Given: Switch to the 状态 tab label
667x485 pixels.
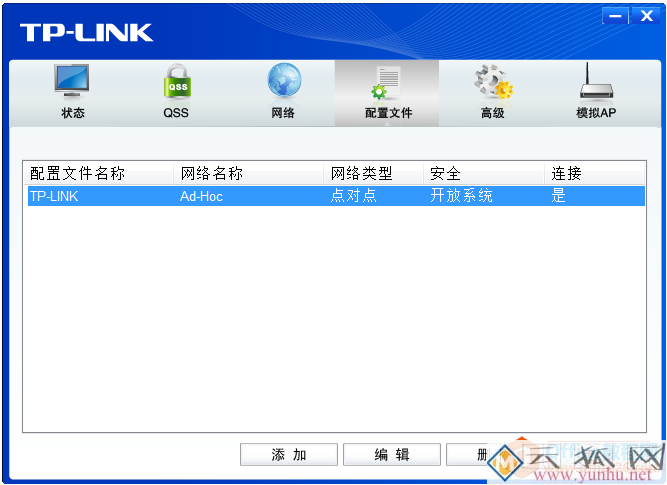Looking at the screenshot, I should (x=73, y=113).
